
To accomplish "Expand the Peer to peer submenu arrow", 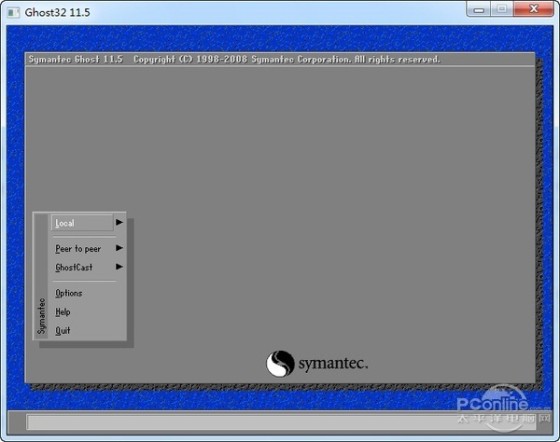I will [x=119, y=248].
